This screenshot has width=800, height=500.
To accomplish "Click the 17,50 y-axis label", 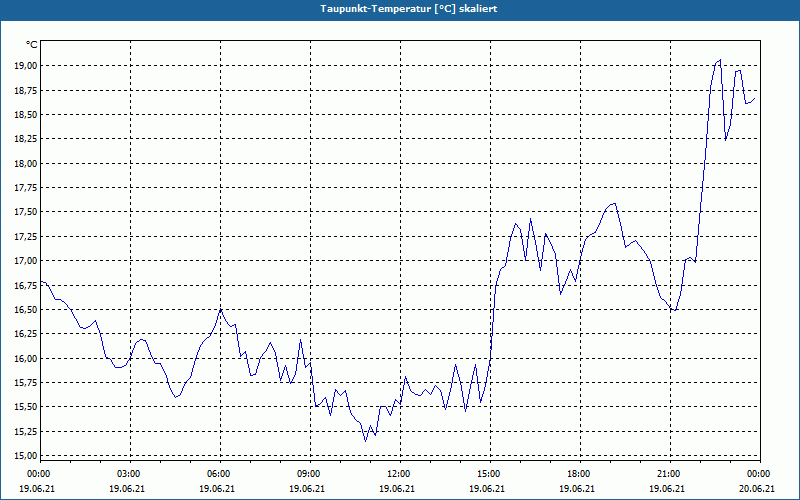I will click(x=27, y=212).
